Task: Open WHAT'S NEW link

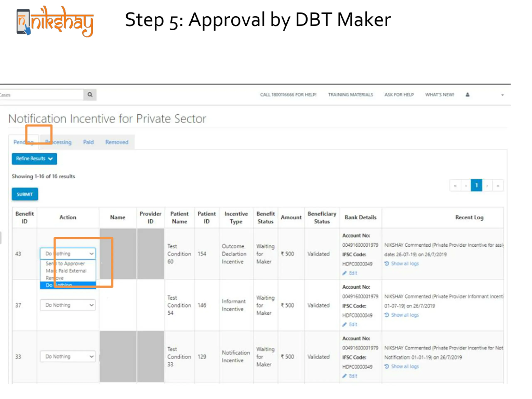Action: coord(439,95)
